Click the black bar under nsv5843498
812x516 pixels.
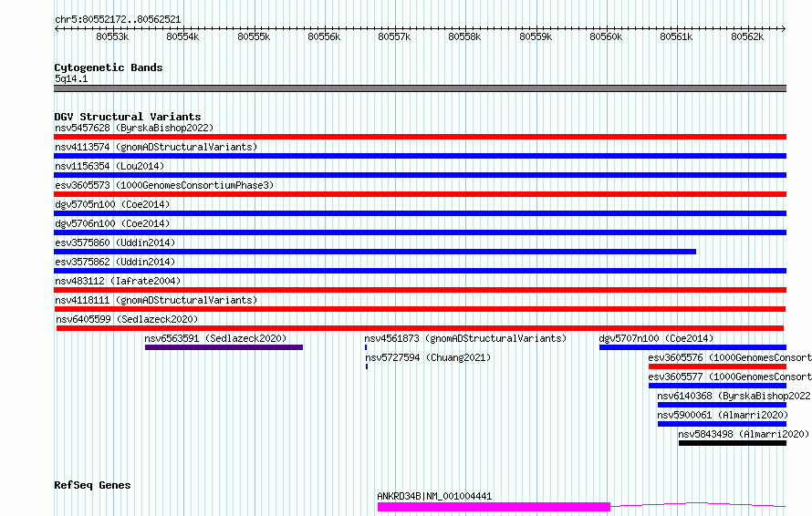[x=733, y=443]
